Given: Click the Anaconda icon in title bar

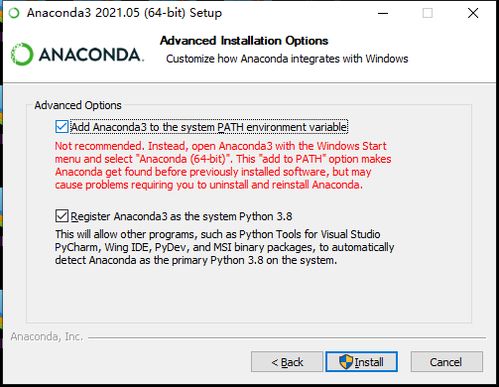Looking at the screenshot, I should (x=14, y=13).
